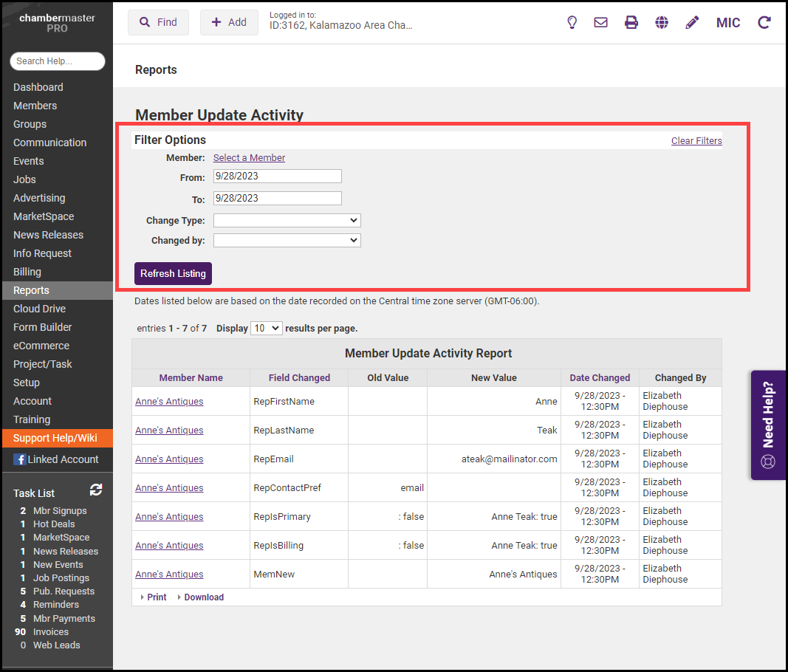Expand the Changed by dropdown

[x=287, y=240]
